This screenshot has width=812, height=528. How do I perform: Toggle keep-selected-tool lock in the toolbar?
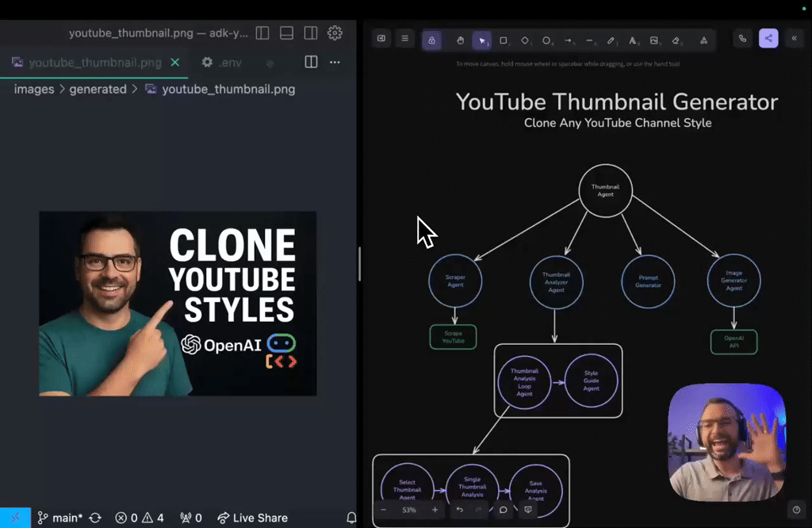click(x=431, y=40)
